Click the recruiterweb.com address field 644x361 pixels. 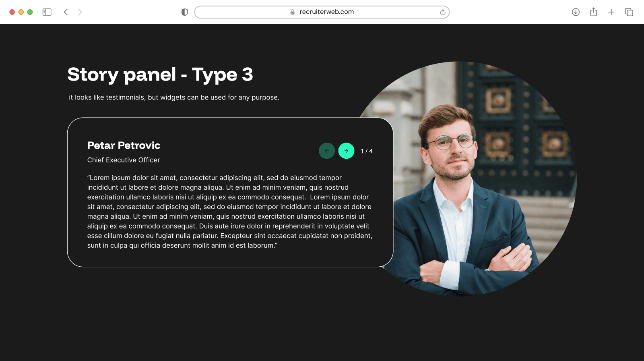pos(326,12)
